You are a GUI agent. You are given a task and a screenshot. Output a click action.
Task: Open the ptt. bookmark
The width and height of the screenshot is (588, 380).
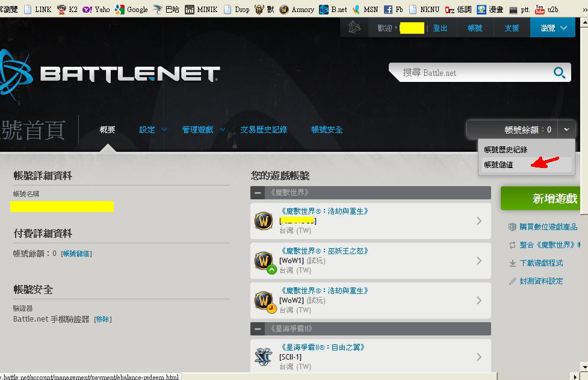point(519,10)
